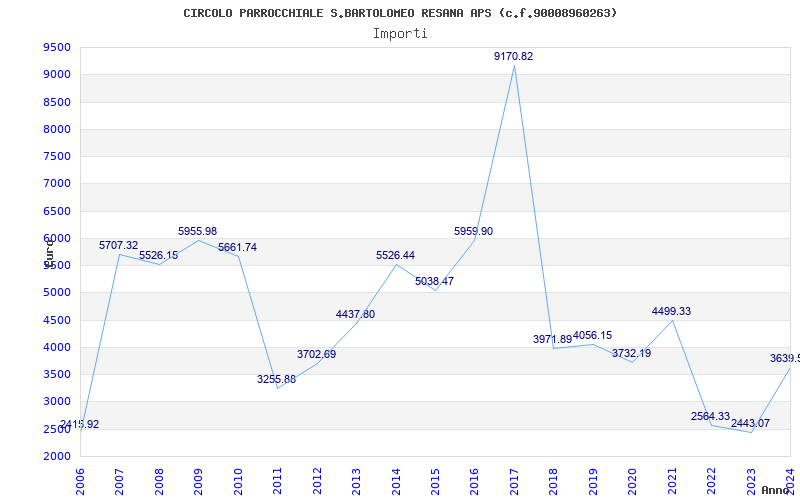The image size is (800, 500).
Task: Click the x-axis year 2008
Action: point(159,482)
